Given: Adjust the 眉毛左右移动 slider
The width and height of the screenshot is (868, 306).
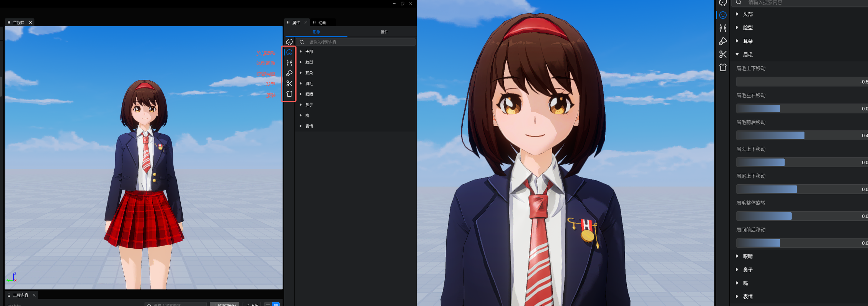Looking at the screenshot, I should [802, 108].
